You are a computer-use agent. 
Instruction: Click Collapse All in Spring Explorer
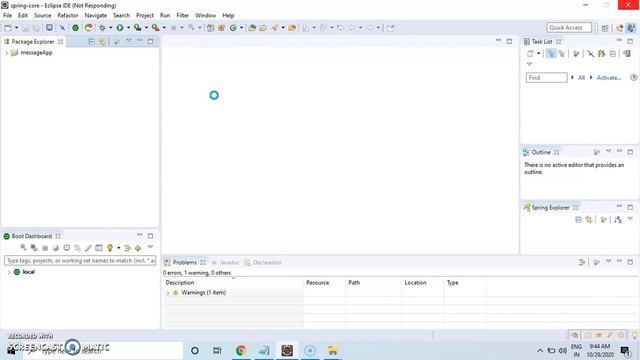pyautogui.click(x=578, y=220)
